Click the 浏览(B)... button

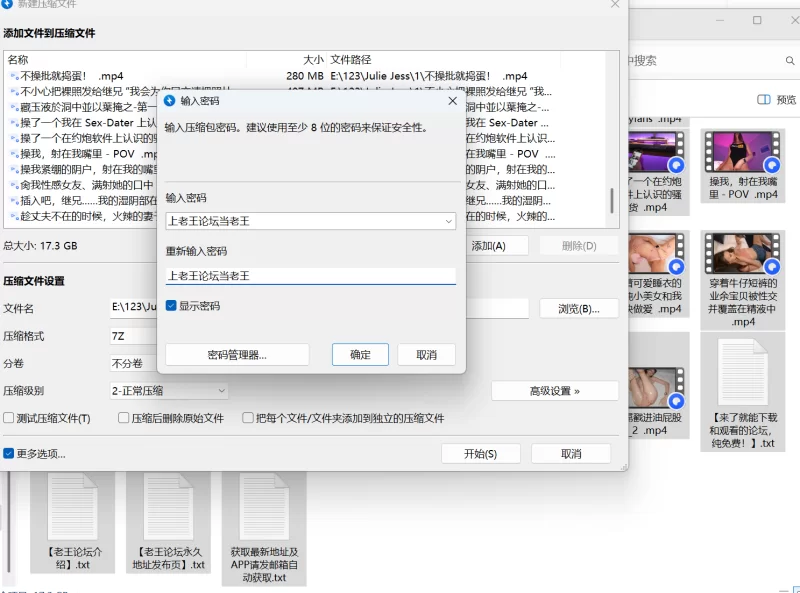click(x=579, y=308)
